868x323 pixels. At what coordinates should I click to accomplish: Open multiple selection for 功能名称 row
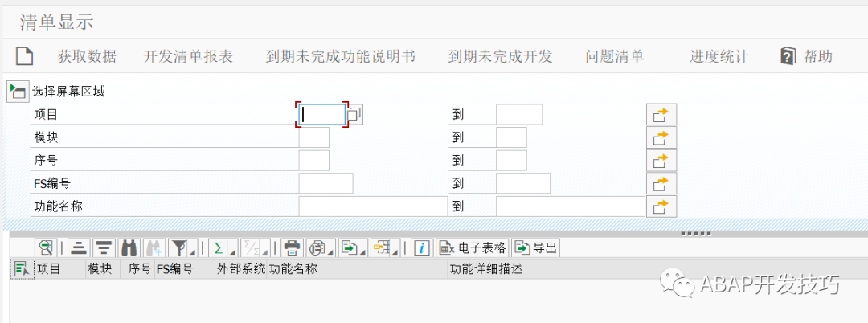tap(661, 206)
